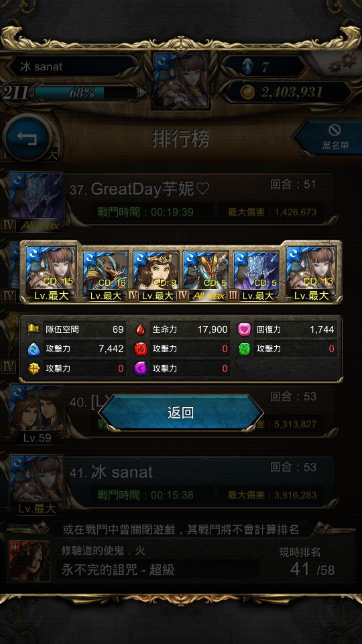Image resolution: width=362 pixels, height=644 pixels.
Task: Click the pink heart recovery icon
Action: (x=244, y=329)
